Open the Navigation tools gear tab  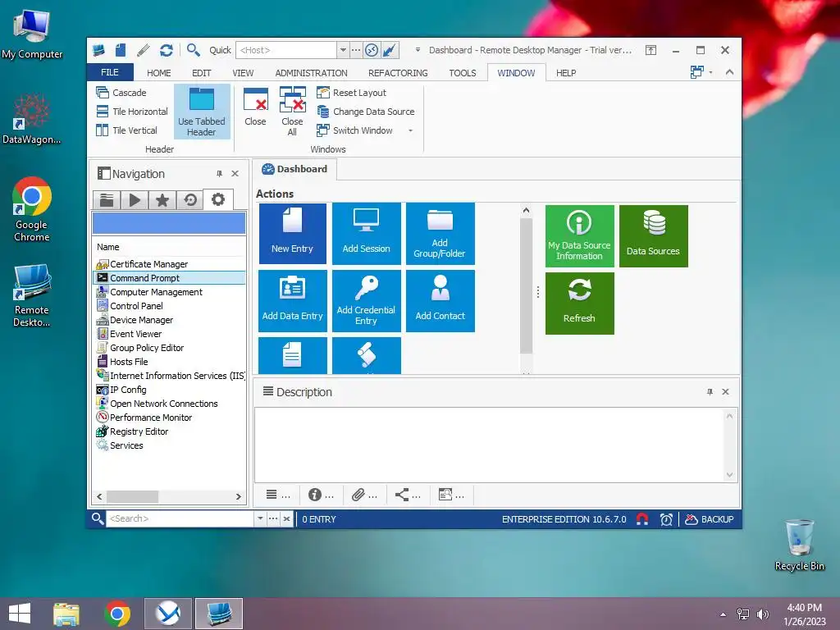[x=218, y=200]
